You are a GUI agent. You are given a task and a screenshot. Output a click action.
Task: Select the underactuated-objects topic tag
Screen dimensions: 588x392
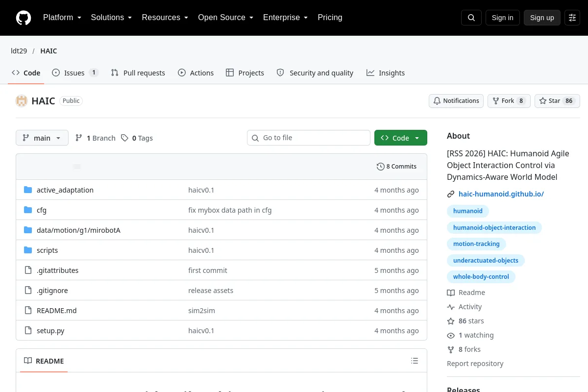tap(486, 260)
